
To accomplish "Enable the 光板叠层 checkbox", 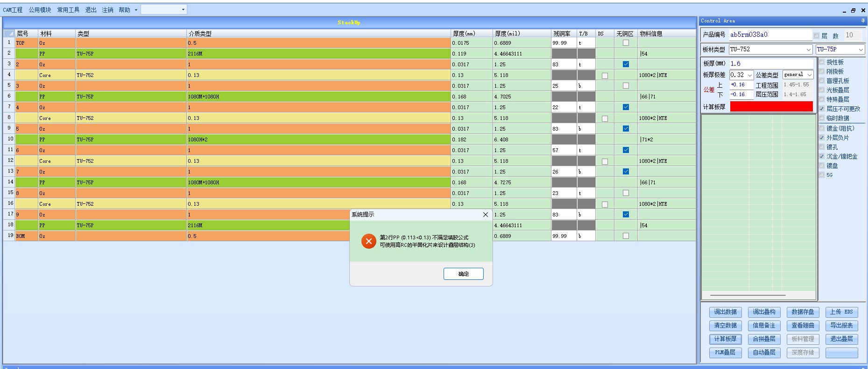I will (x=822, y=90).
